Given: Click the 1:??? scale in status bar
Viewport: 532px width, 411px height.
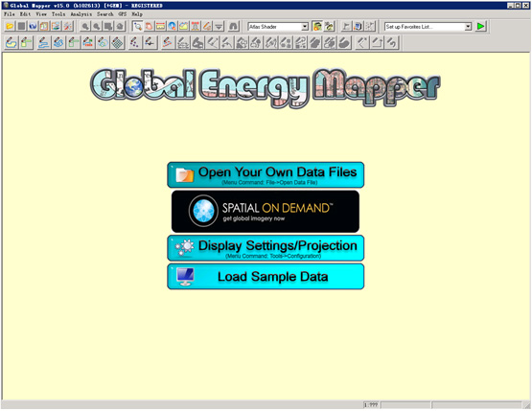Looking at the screenshot, I should [x=371, y=404].
